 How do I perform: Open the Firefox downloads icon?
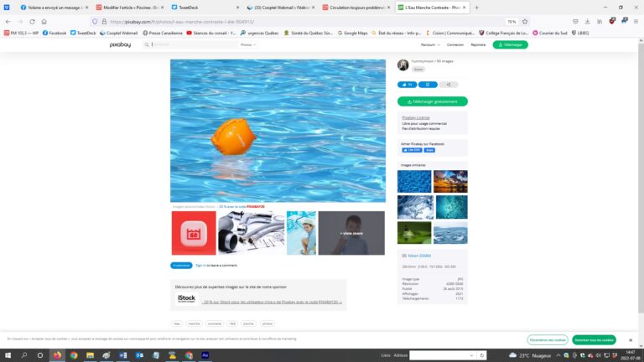pos(588,22)
